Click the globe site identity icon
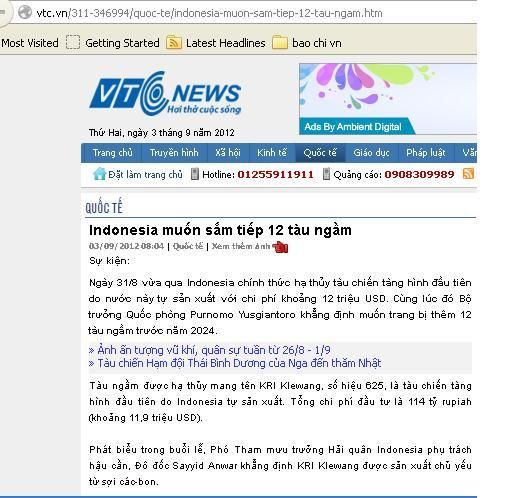512x498 pixels. coord(24,13)
